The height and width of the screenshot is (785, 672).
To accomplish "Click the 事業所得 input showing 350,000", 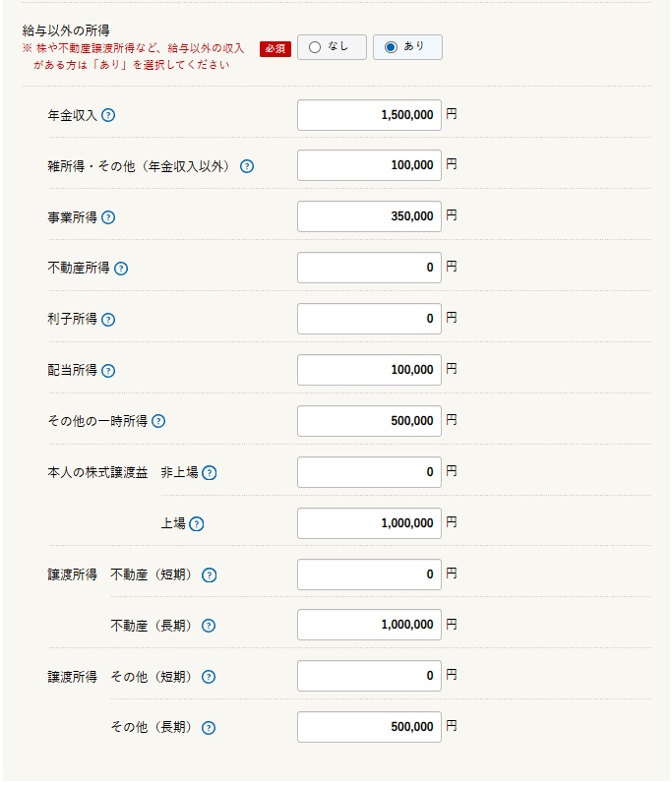I will coord(369,216).
